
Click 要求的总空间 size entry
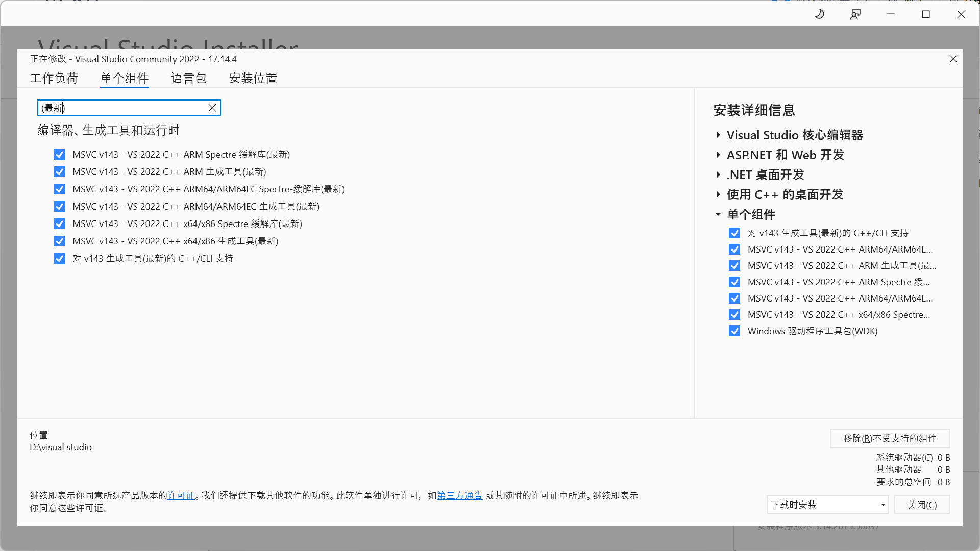913,482
